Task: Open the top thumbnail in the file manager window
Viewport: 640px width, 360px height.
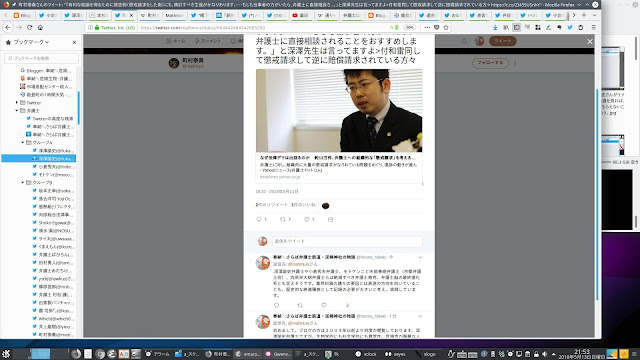Action: [x=613, y=68]
